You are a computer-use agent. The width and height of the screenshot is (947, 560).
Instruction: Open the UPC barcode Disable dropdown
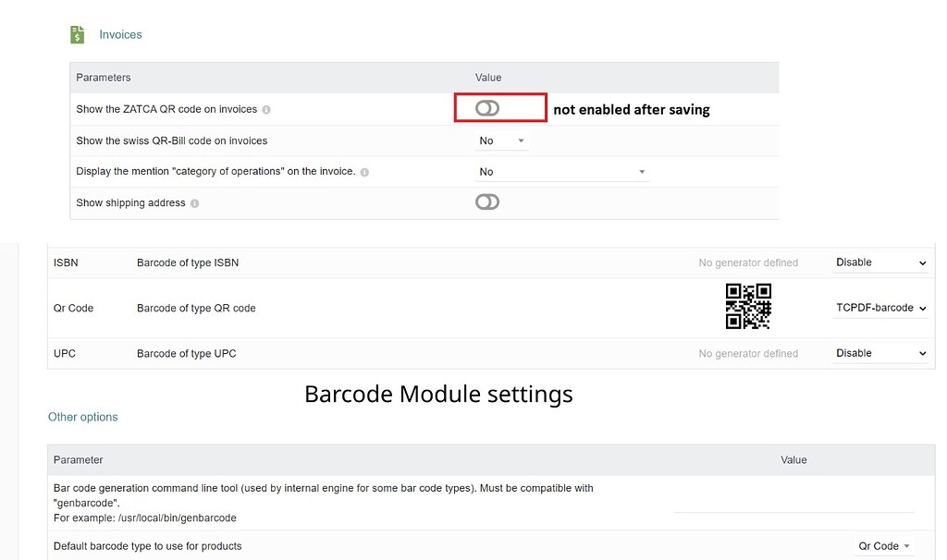click(879, 353)
